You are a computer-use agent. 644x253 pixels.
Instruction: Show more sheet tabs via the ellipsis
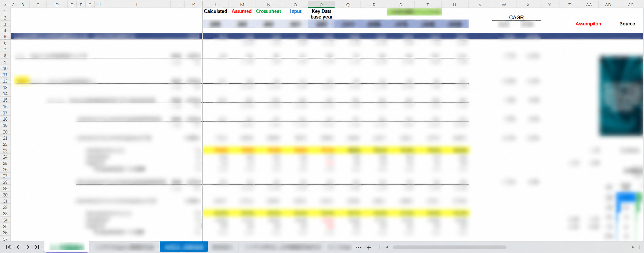358,247
